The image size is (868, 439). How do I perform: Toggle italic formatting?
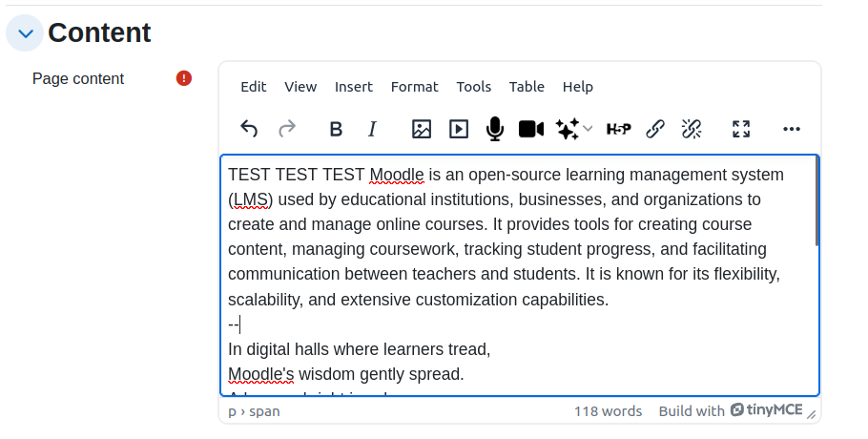(373, 129)
